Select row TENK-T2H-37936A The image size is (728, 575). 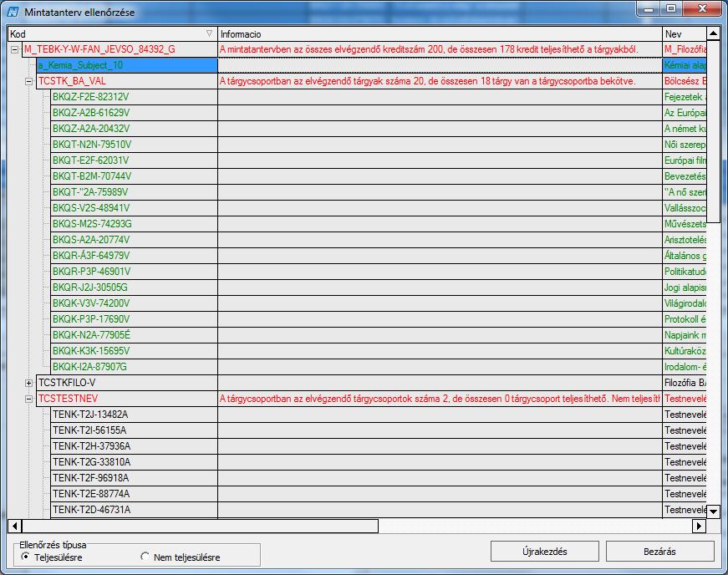pyautogui.click(x=134, y=446)
